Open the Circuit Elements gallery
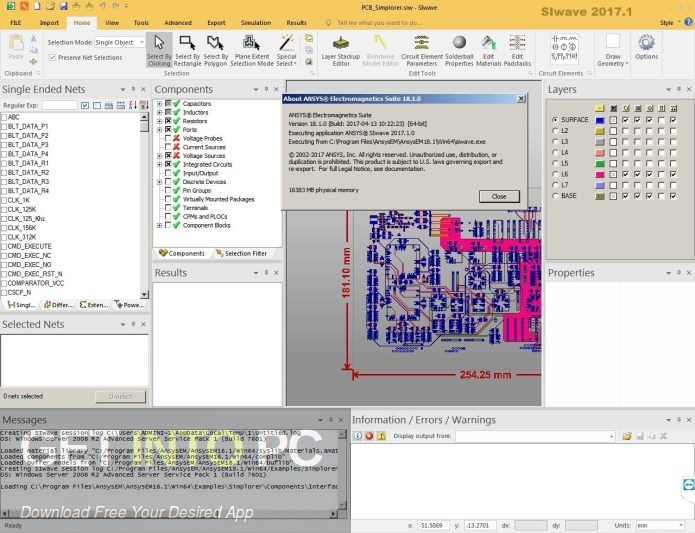This screenshot has width=695, height=533. click(564, 48)
